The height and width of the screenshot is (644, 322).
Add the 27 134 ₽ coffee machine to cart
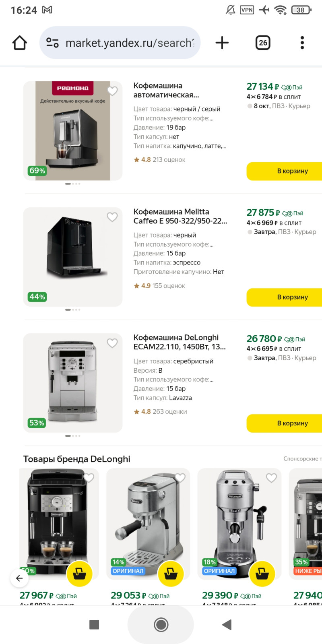[x=286, y=171]
